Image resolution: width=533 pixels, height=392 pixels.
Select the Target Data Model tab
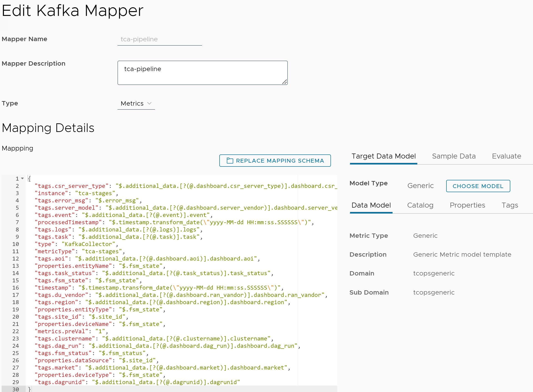(383, 156)
